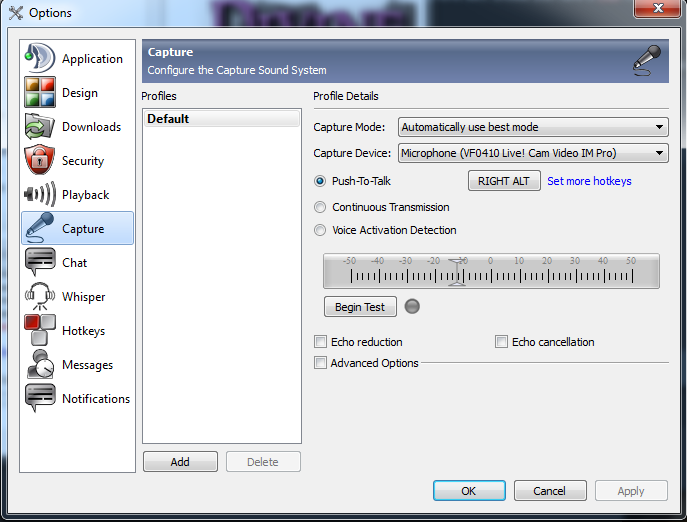Set activation level slider to -40

pyautogui.click(x=379, y=276)
